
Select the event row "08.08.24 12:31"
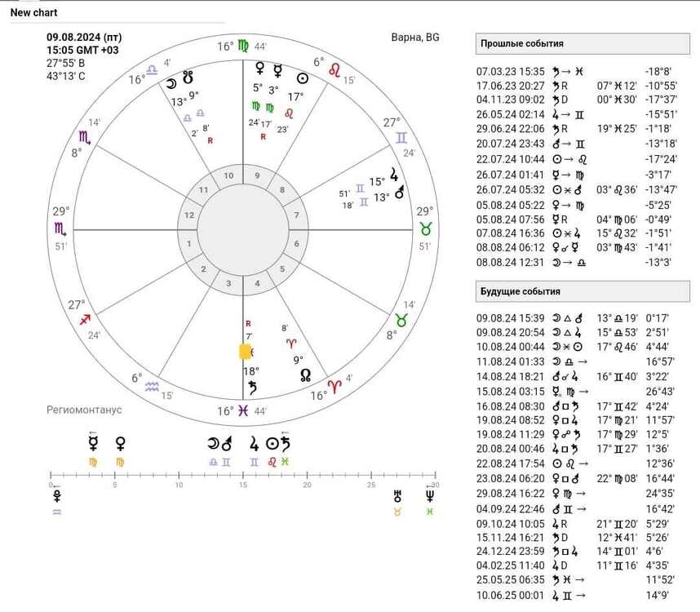pyautogui.click(x=577, y=263)
